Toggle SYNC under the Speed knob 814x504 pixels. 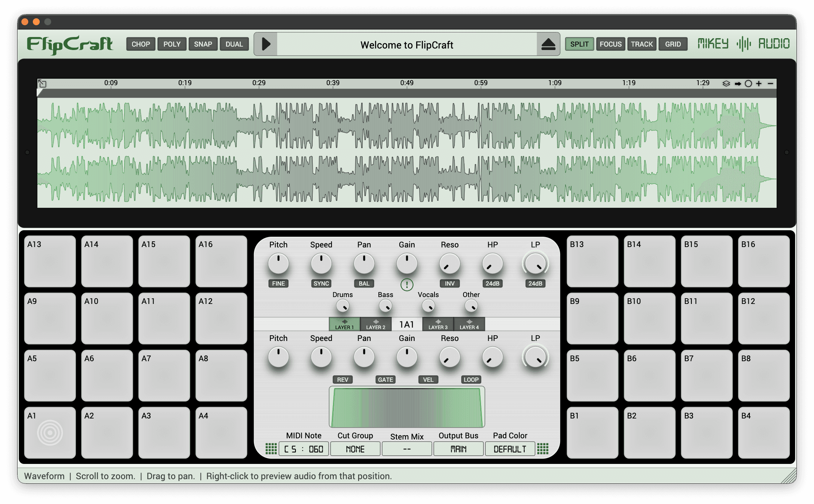coord(321,283)
